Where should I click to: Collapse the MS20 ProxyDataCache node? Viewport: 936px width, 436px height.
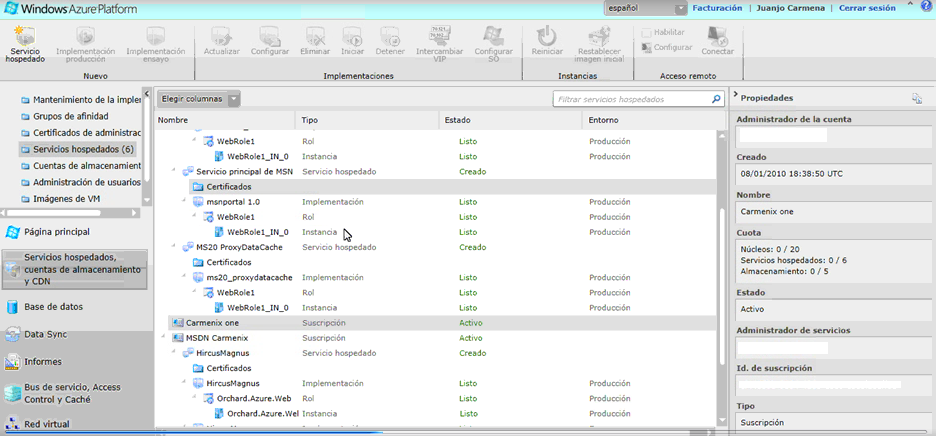coord(175,247)
